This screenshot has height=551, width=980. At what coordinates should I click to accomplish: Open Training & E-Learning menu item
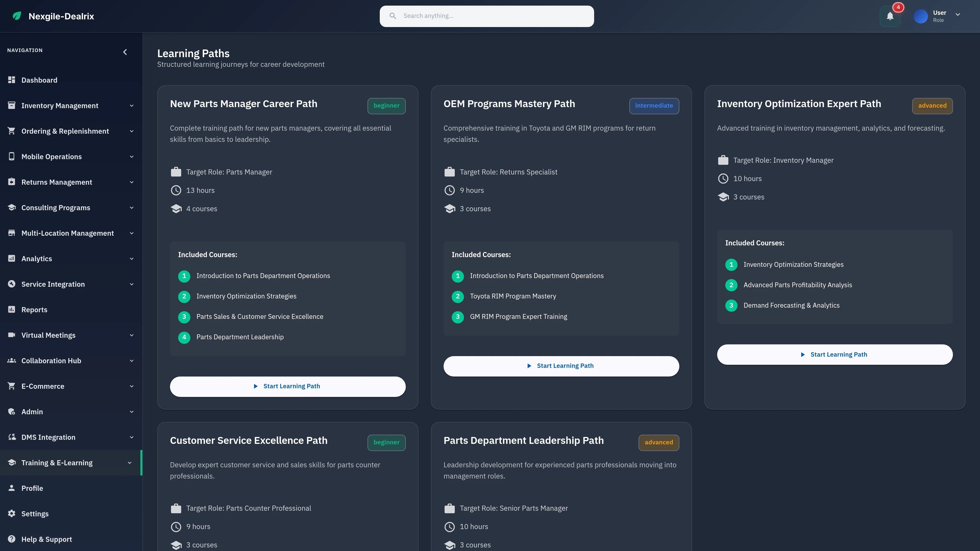(x=57, y=462)
